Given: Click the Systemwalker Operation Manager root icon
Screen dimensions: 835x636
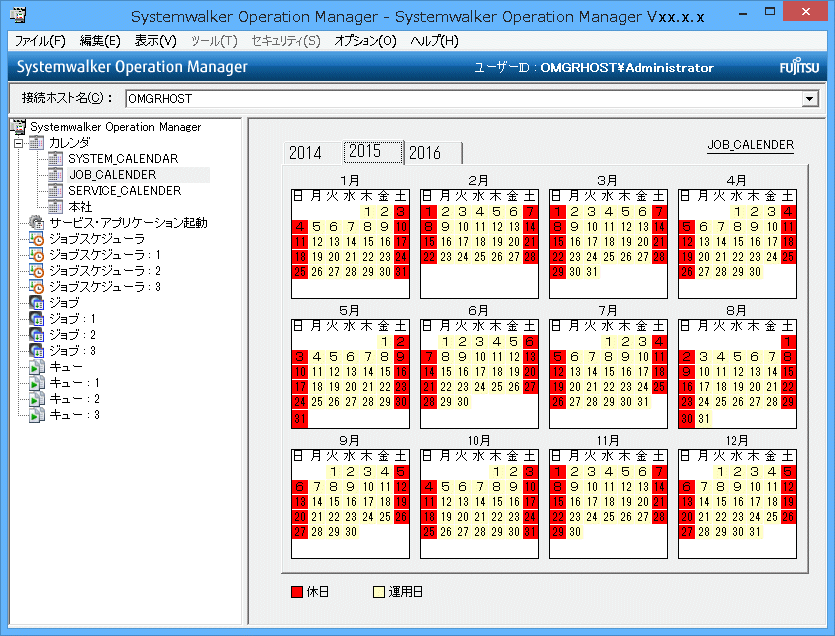Looking at the screenshot, I should coord(18,127).
